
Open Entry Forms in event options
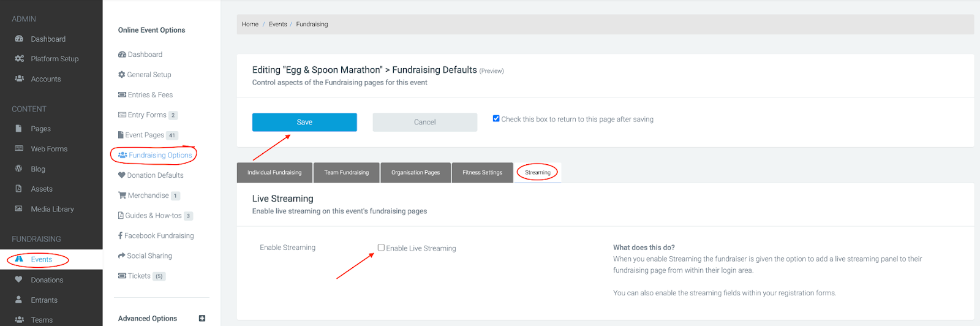pos(147,115)
